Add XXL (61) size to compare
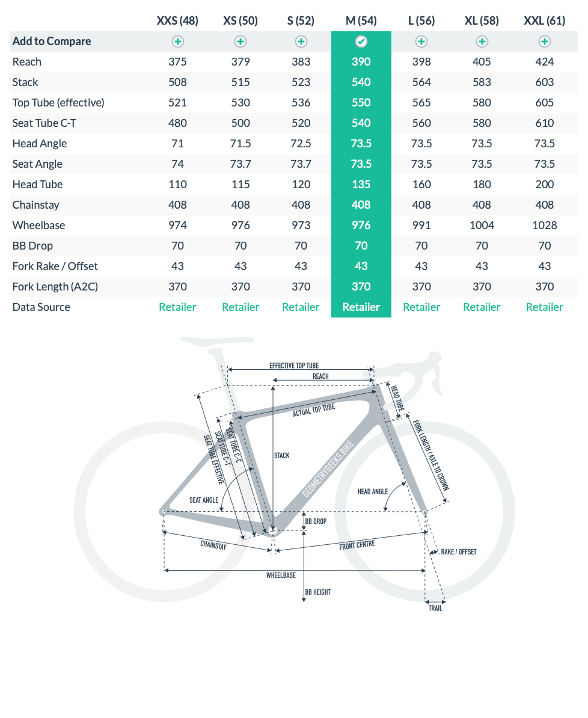The width and height of the screenshot is (588, 718). 545,41
